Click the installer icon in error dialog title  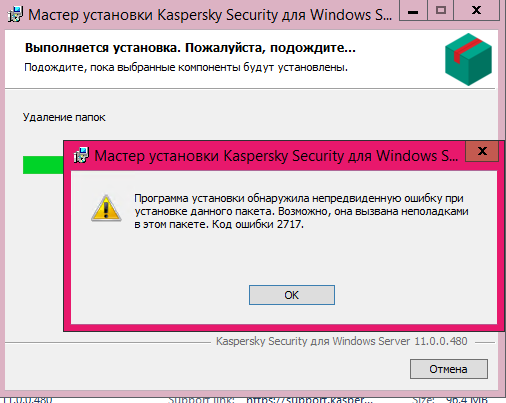(x=81, y=155)
